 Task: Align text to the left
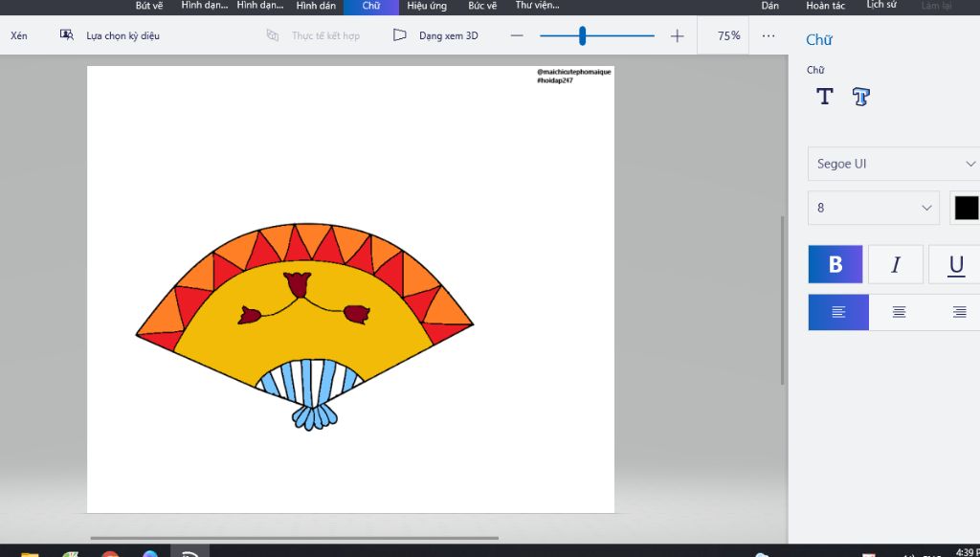click(x=838, y=312)
